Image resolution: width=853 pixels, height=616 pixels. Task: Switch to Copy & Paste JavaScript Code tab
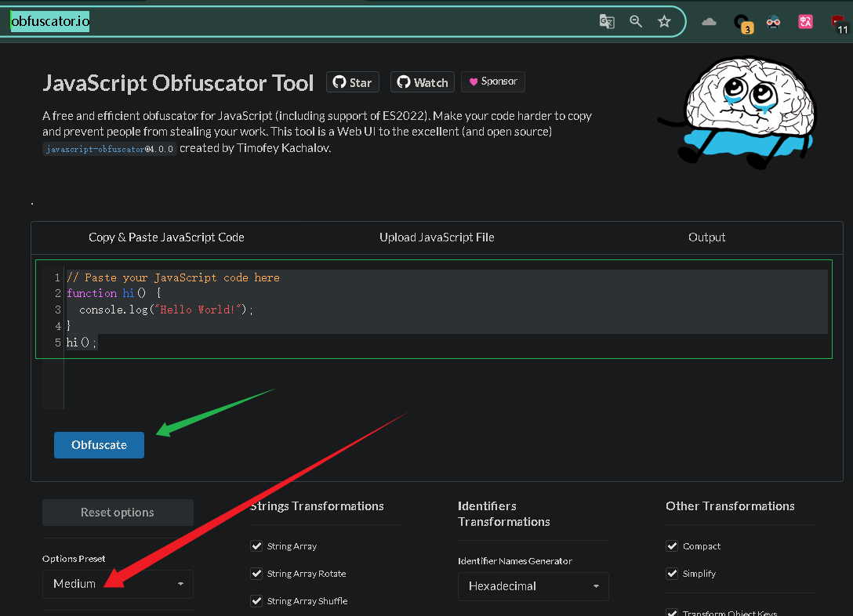click(166, 237)
